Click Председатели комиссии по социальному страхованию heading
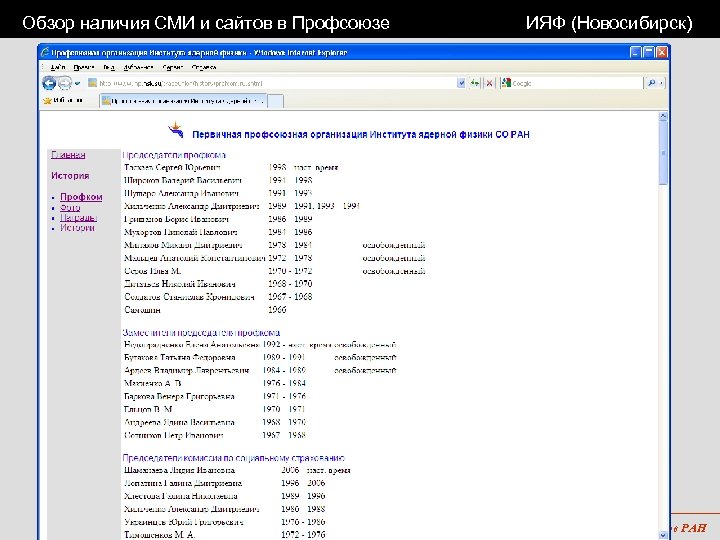The image size is (720, 540). click(x=234, y=458)
